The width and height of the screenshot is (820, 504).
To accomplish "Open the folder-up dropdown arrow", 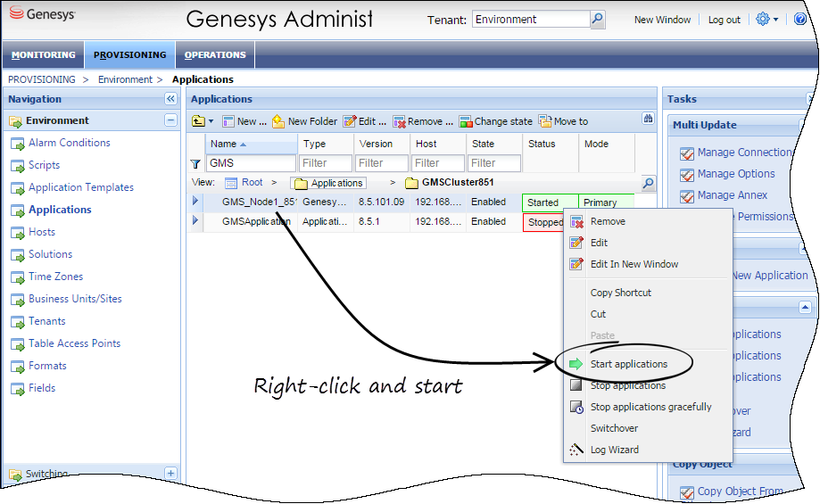I will (211, 121).
